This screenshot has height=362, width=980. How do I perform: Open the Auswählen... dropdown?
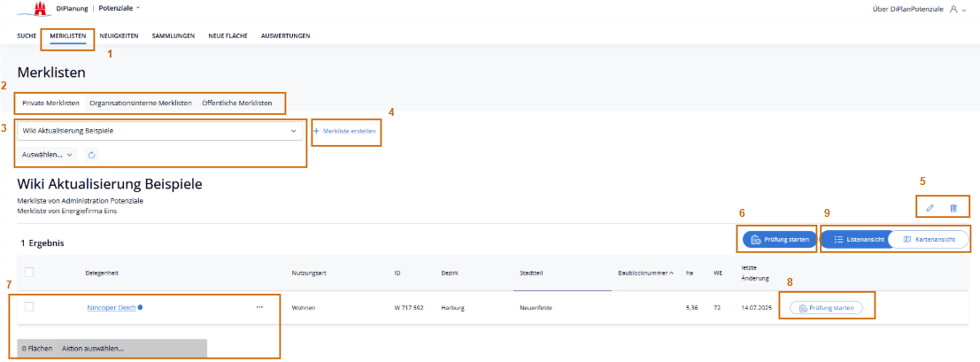point(47,154)
